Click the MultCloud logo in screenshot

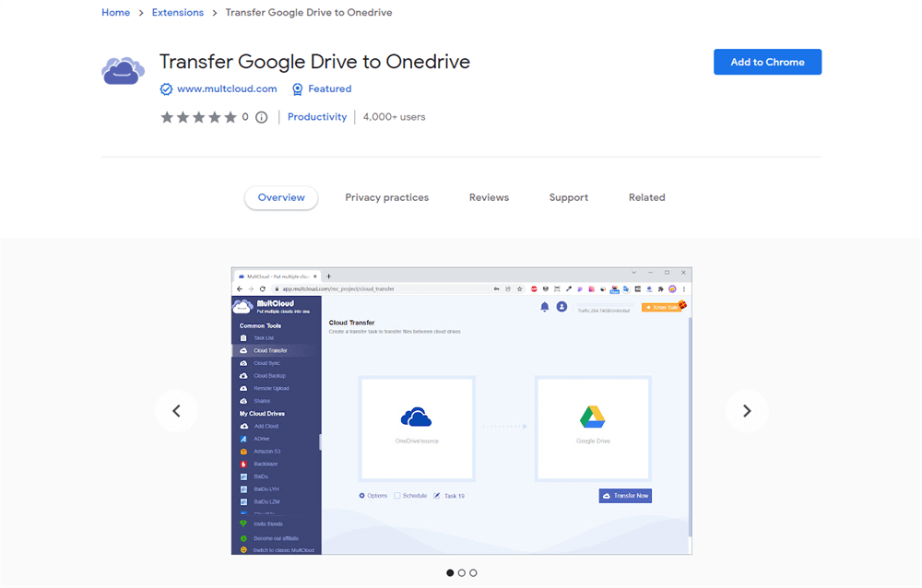tap(272, 306)
